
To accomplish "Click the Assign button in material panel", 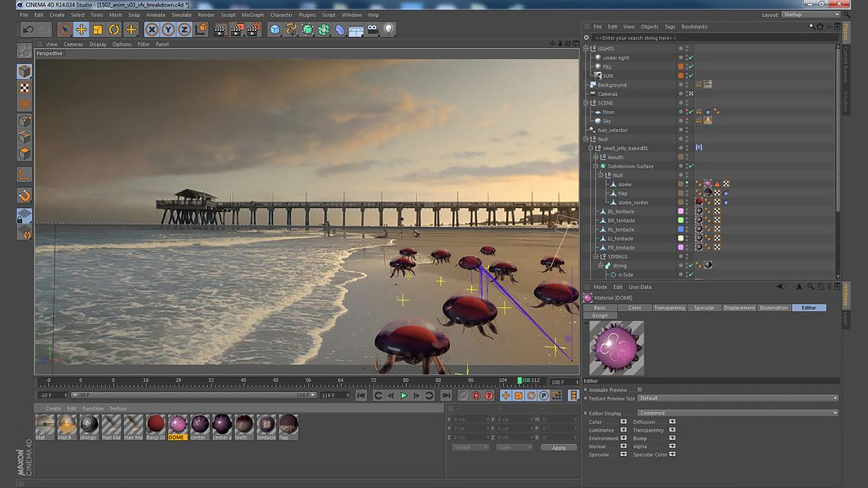I will coord(599,316).
